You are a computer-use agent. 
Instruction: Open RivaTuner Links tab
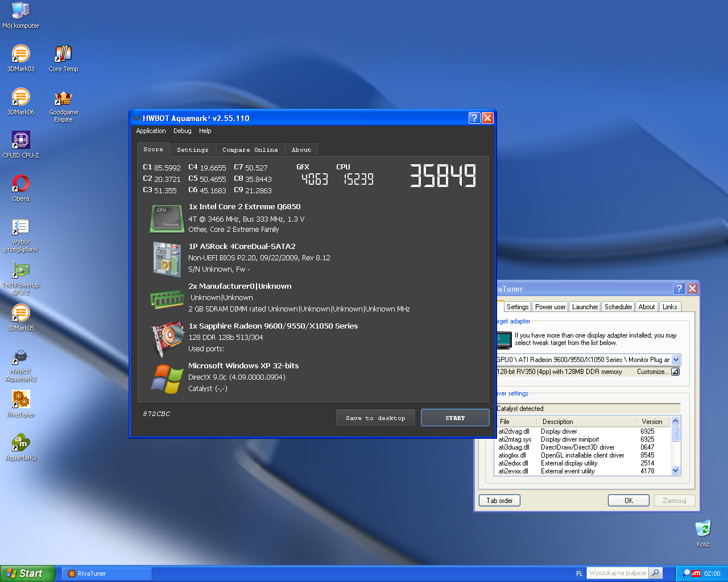[x=670, y=307]
